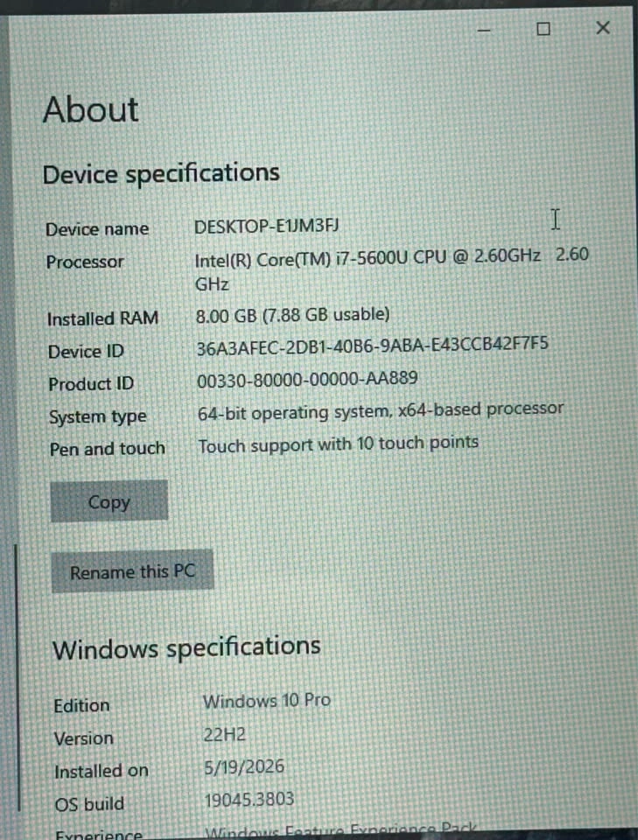Click the Processor label
This screenshot has height=840, width=638.
click(85, 262)
